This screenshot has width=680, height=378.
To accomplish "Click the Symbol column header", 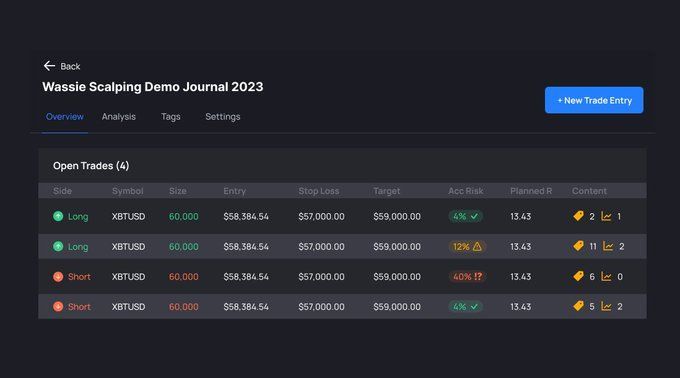I will (x=128, y=191).
